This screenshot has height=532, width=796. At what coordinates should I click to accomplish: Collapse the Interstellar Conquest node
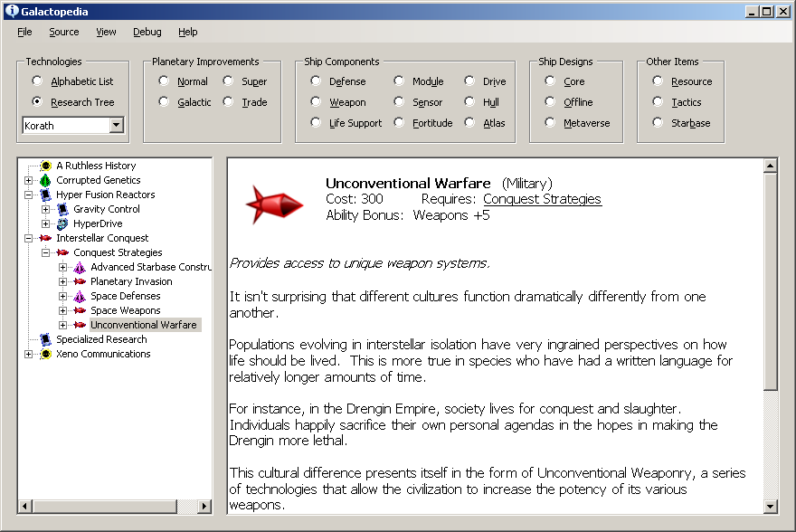coord(28,238)
